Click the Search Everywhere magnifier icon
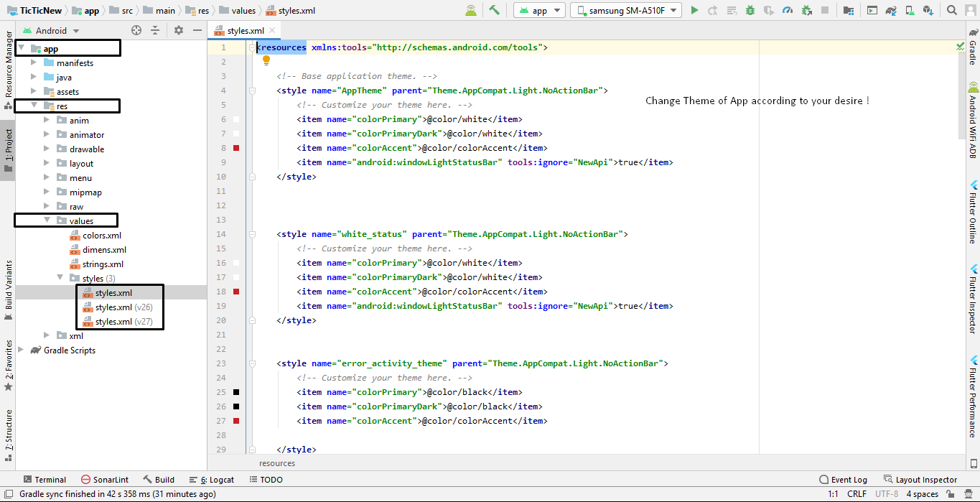This screenshot has height=502, width=980. 952,10
